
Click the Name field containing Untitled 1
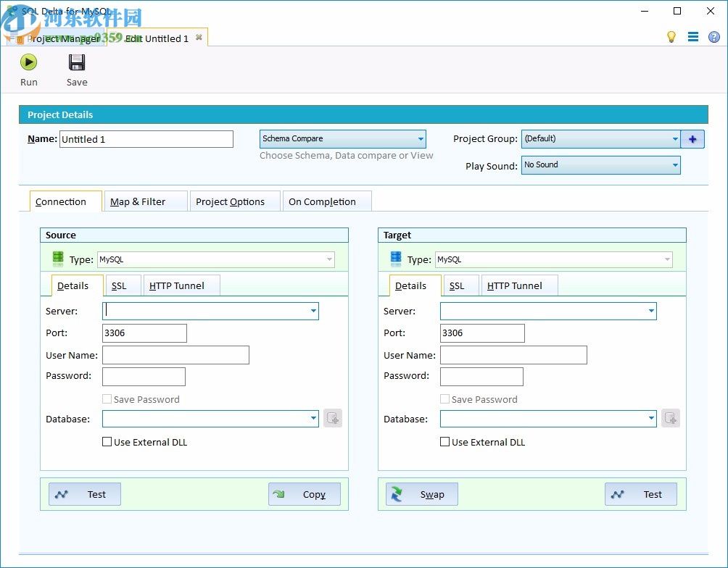145,138
